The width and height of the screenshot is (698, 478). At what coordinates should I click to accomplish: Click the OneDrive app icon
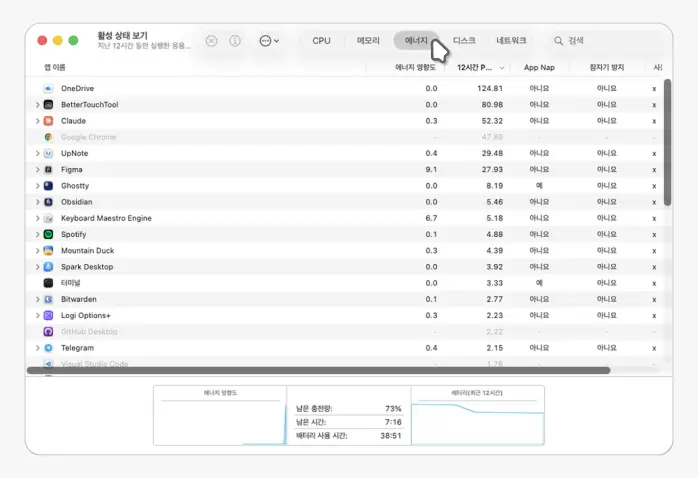(48, 89)
